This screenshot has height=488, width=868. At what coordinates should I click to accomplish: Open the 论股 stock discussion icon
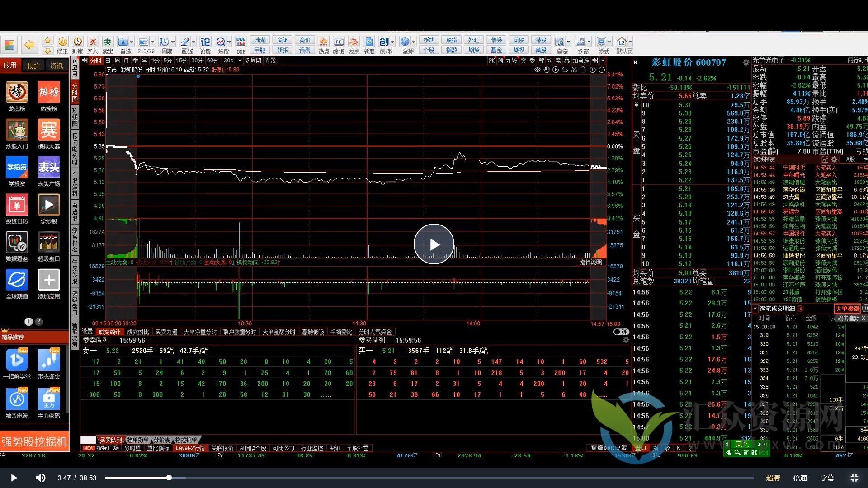[205, 42]
